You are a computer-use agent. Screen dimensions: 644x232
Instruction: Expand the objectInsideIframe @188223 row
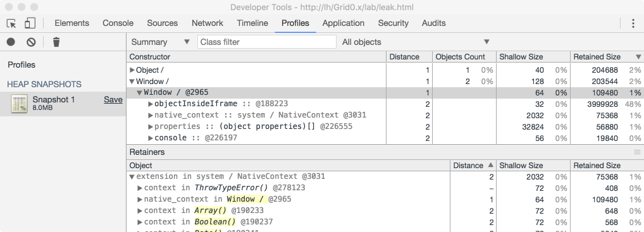(x=151, y=104)
